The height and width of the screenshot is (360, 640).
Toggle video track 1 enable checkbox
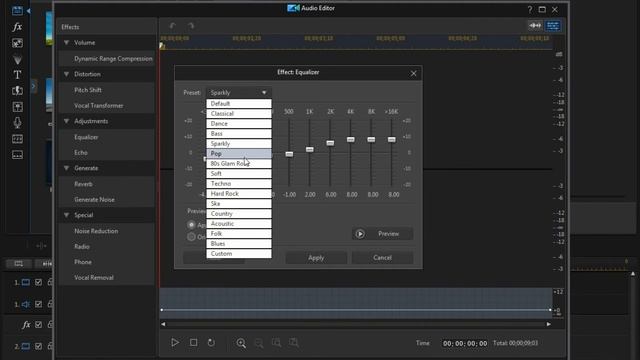pyautogui.click(x=38, y=282)
